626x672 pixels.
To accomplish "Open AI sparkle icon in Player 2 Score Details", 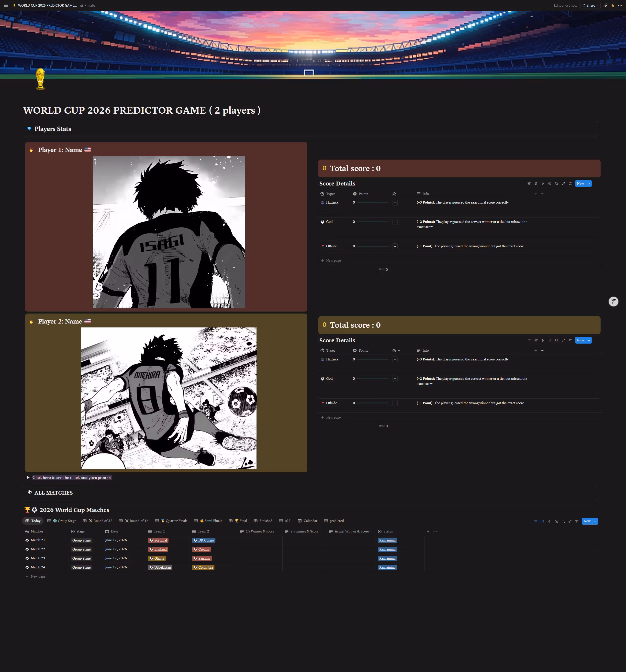I will point(550,340).
